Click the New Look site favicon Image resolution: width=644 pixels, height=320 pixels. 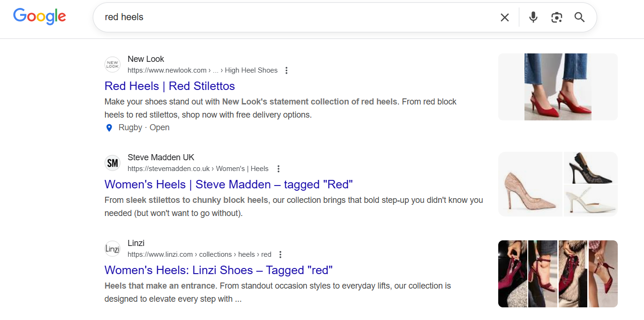(112, 64)
